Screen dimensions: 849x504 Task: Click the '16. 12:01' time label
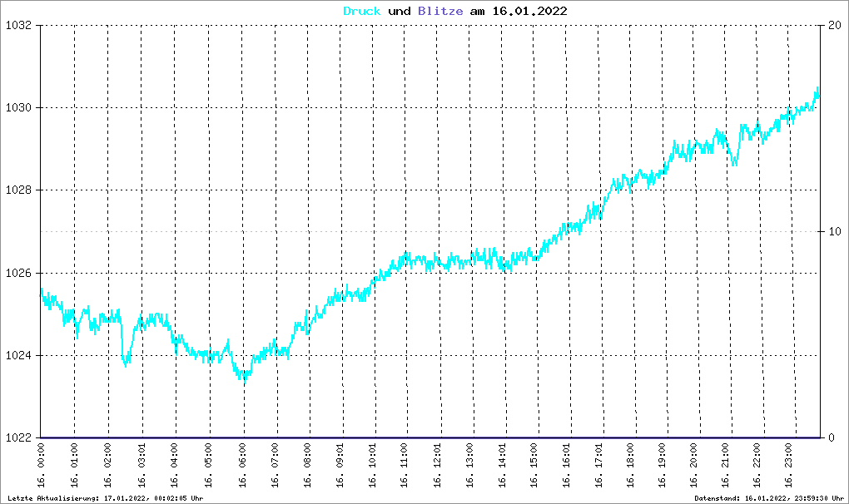[x=438, y=465]
